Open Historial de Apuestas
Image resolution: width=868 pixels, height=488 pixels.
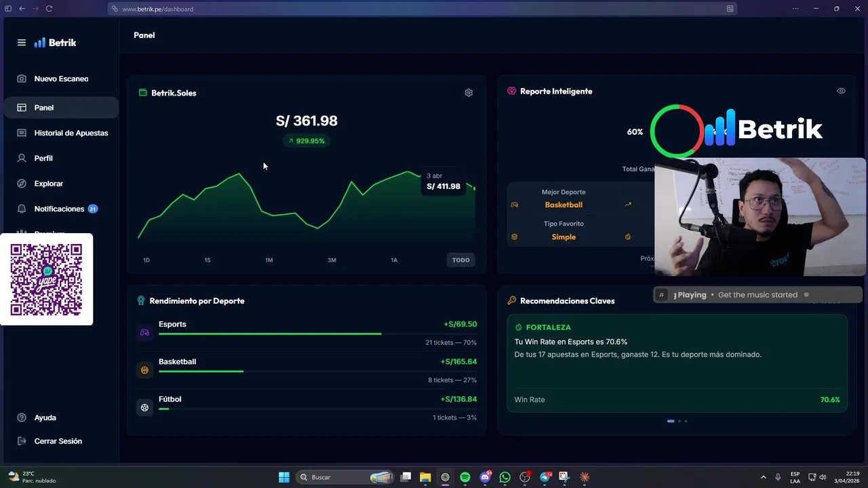(61, 133)
